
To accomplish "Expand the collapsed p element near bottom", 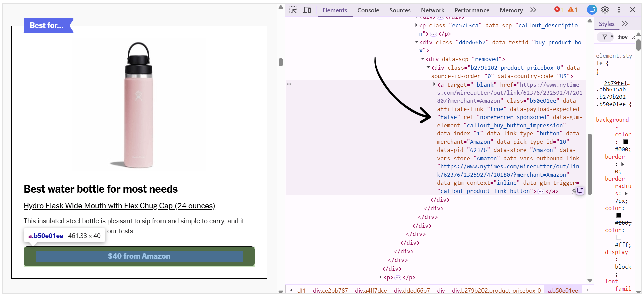I will tap(380, 277).
